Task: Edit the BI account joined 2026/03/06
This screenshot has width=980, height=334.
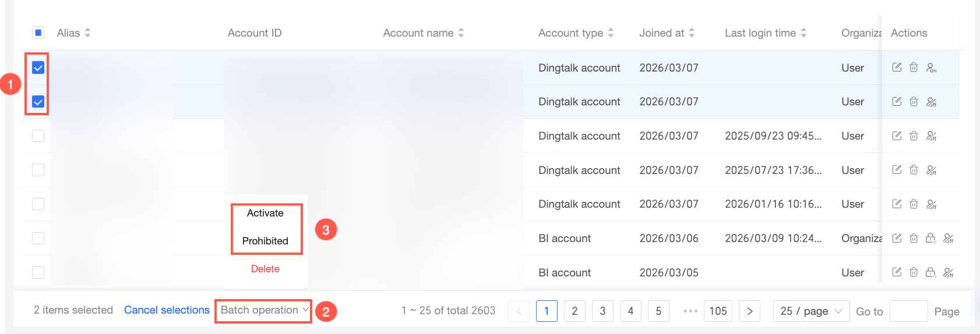Action: [x=897, y=238]
